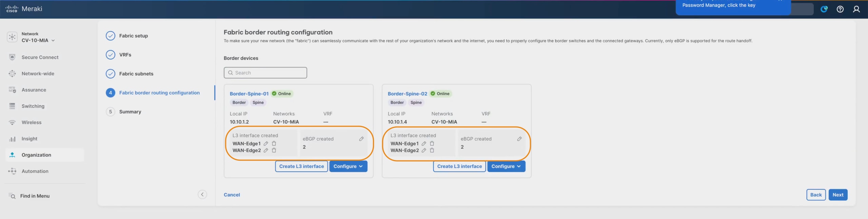The image size is (868, 219).
Task: Click the Organization sidebar icon
Action: click(x=12, y=155)
